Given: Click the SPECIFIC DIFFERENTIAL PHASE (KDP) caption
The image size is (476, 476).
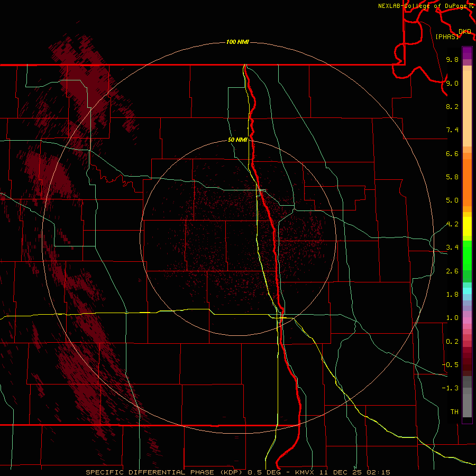Looking at the screenshot, I should click(x=165, y=472).
